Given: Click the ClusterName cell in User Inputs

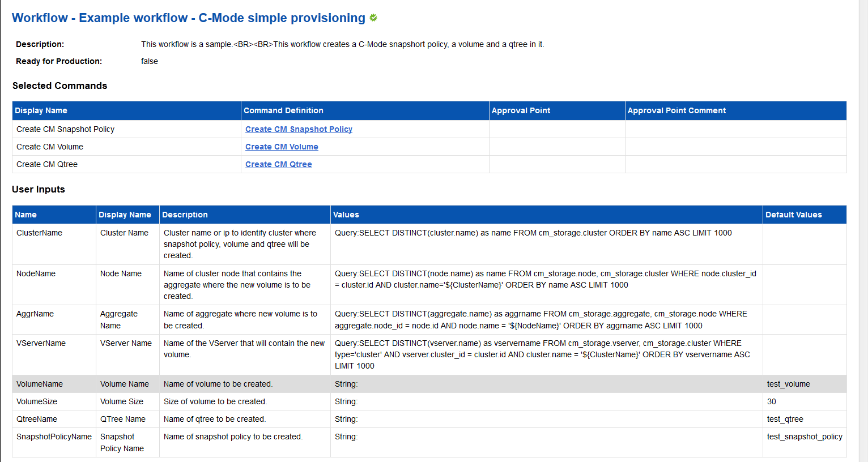Looking at the screenshot, I should (39, 233).
